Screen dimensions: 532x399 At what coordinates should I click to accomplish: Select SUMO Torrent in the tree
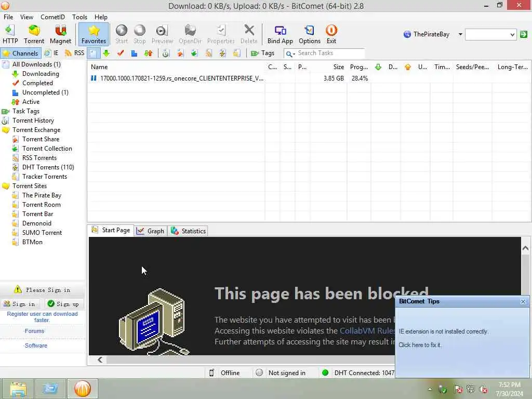[42, 233]
